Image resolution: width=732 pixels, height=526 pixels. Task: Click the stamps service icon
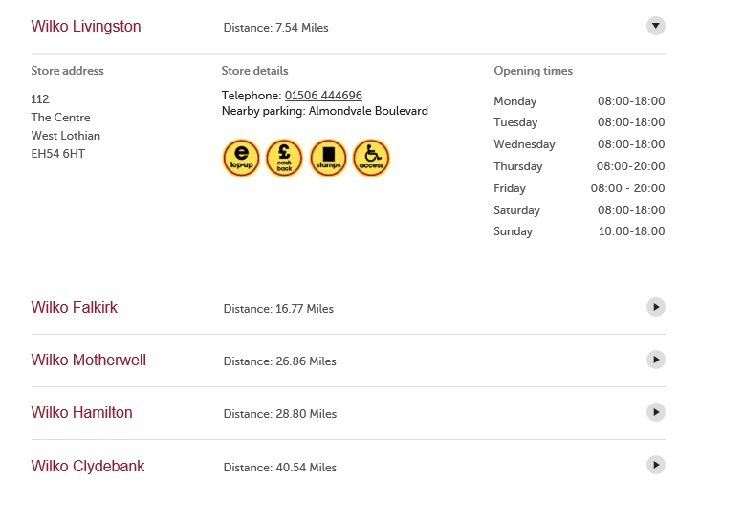(328, 159)
